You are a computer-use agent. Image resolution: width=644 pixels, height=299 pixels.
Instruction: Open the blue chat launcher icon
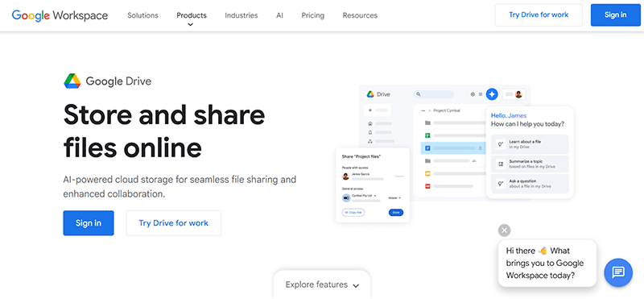tap(618, 272)
